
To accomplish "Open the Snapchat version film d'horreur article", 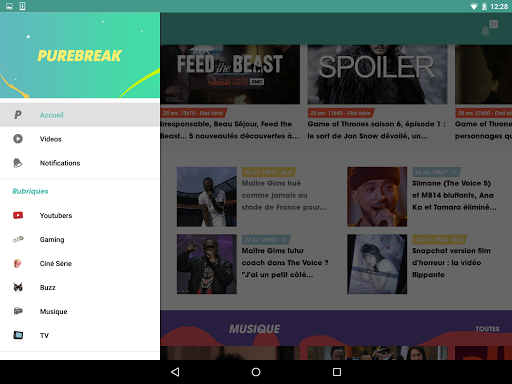I will pyautogui.click(x=451, y=263).
